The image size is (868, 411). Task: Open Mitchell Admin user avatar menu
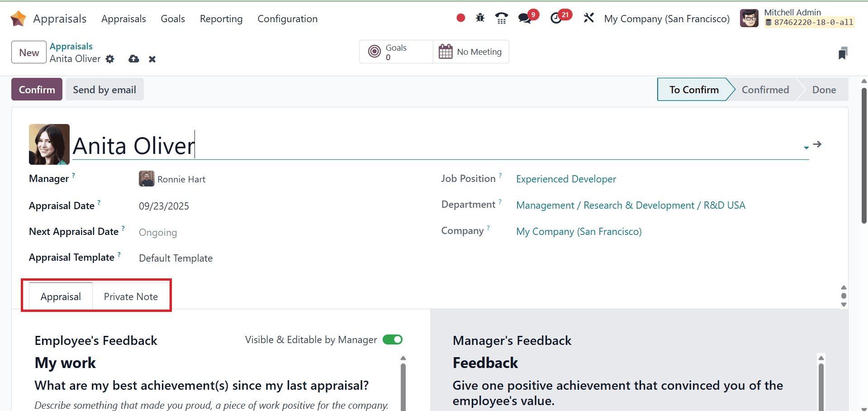coord(749,18)
